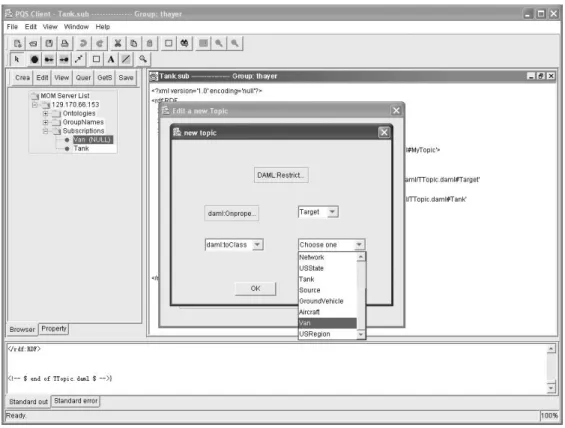Select the Tank subscription
This screenshot has width=565, height=428.
pos(81,148)
